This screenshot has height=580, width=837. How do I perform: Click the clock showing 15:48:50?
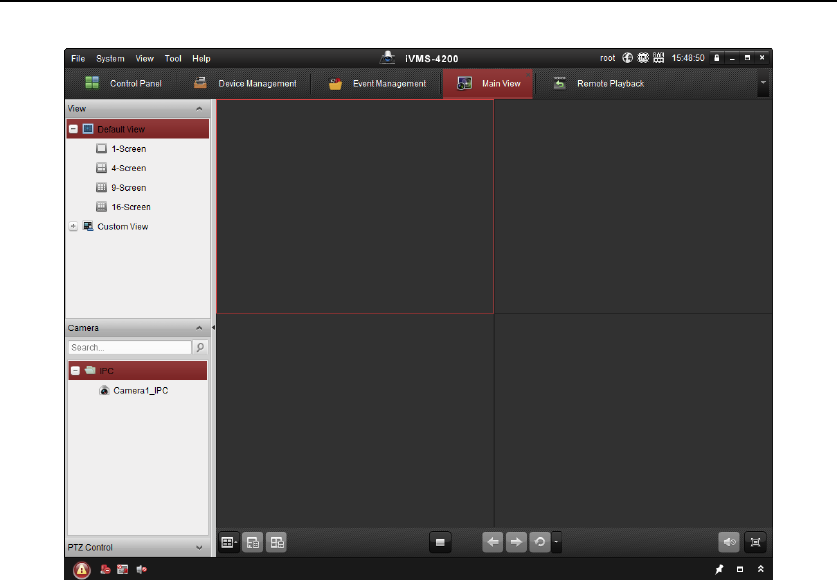[x=688, y=58]
